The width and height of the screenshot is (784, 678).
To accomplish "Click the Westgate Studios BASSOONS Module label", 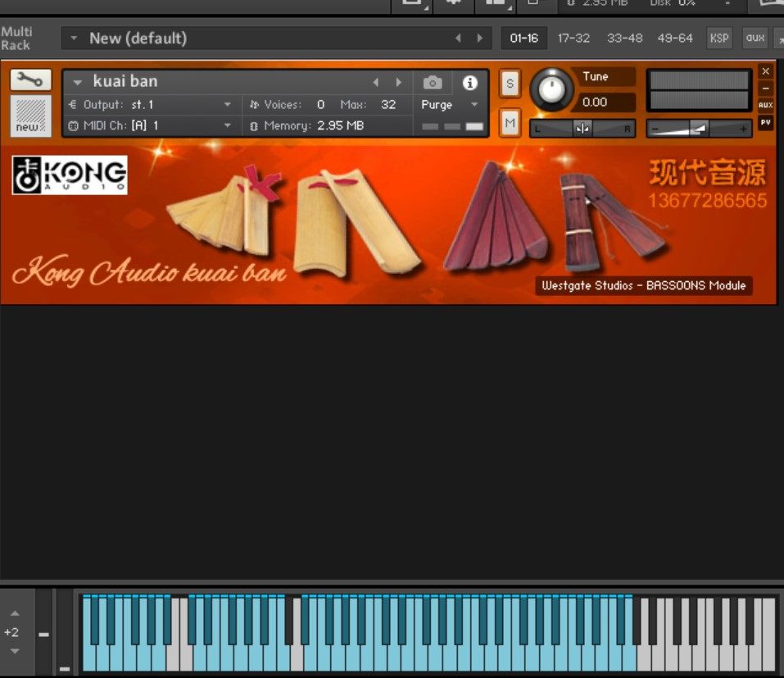I will [643, 285].
